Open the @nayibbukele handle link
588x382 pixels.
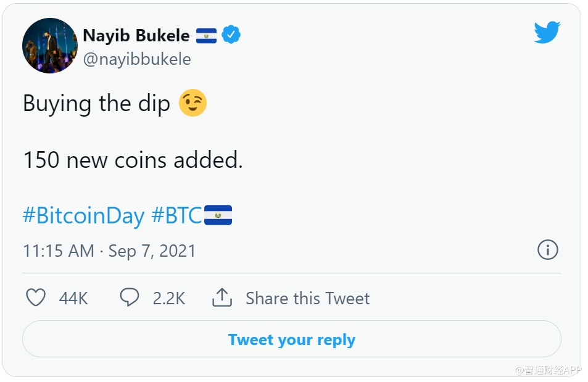point(137,59)
